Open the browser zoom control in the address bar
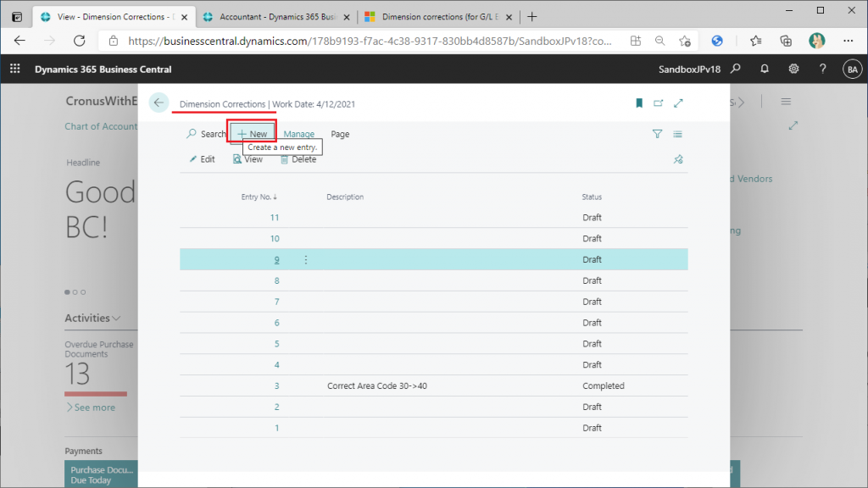The image size is (868, 488). [659, 41]
